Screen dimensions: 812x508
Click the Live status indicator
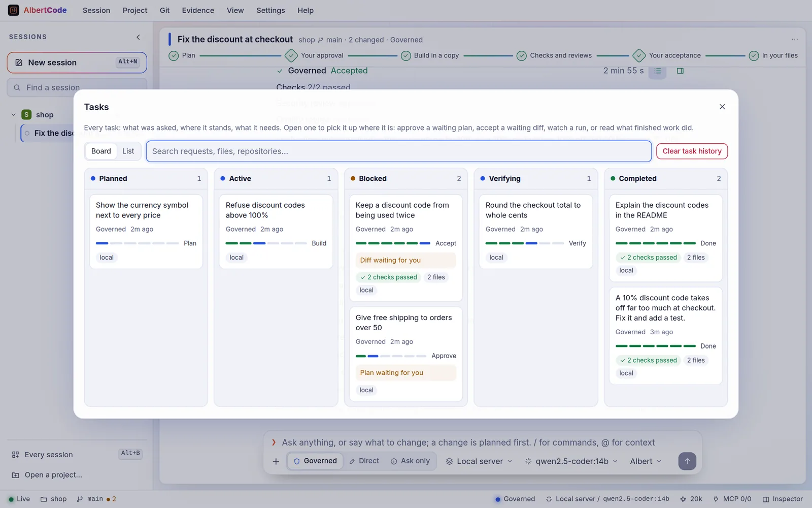pos(19,499)
